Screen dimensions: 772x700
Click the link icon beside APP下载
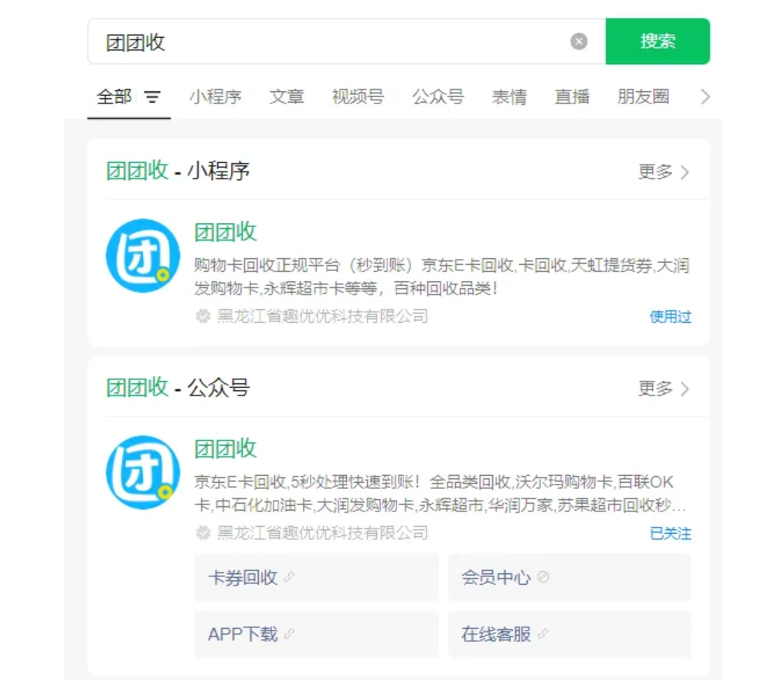290,634
